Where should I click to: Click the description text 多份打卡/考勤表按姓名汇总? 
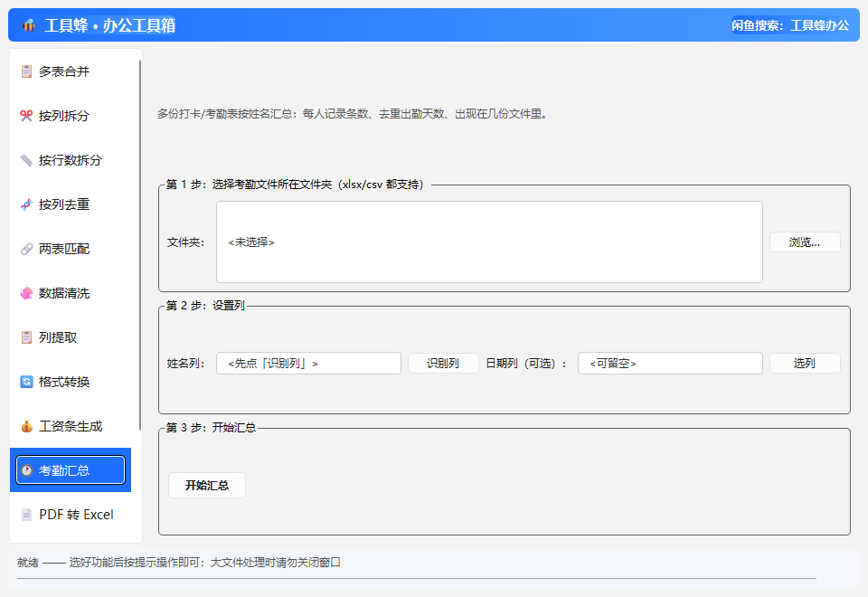click(x=354, y=114)
